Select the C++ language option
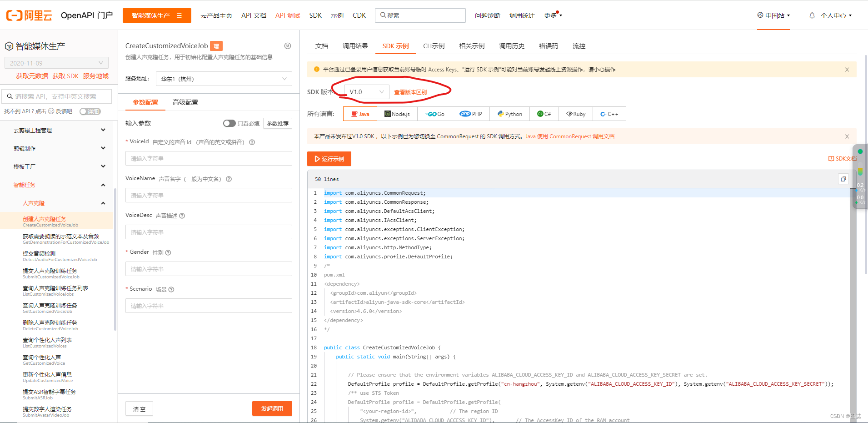The width and height of the screenshot is (868, 423). click(609, 114)
